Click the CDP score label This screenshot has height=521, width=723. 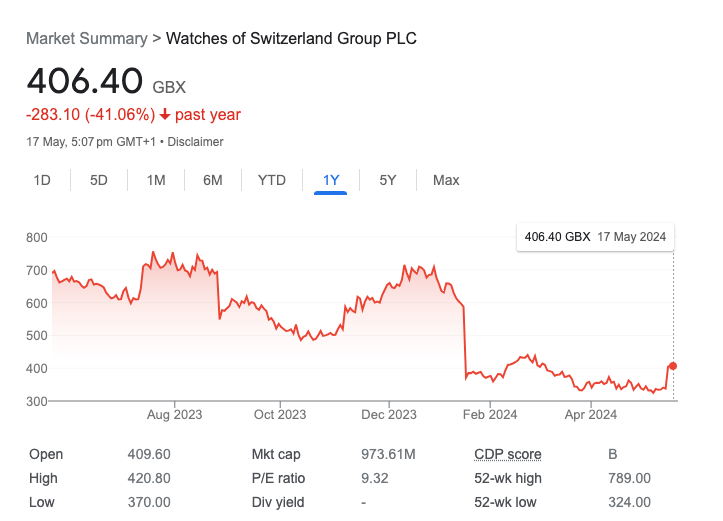509,454
